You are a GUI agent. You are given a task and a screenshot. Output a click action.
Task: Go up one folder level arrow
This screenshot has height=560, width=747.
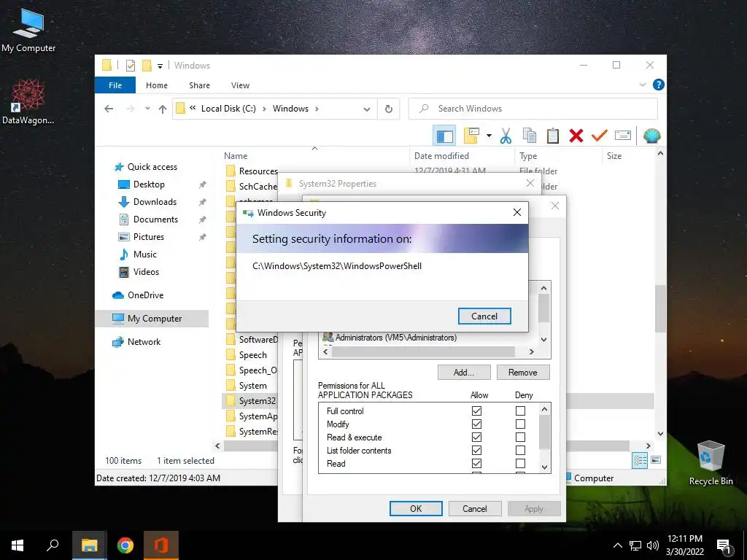tap(163, 109)
